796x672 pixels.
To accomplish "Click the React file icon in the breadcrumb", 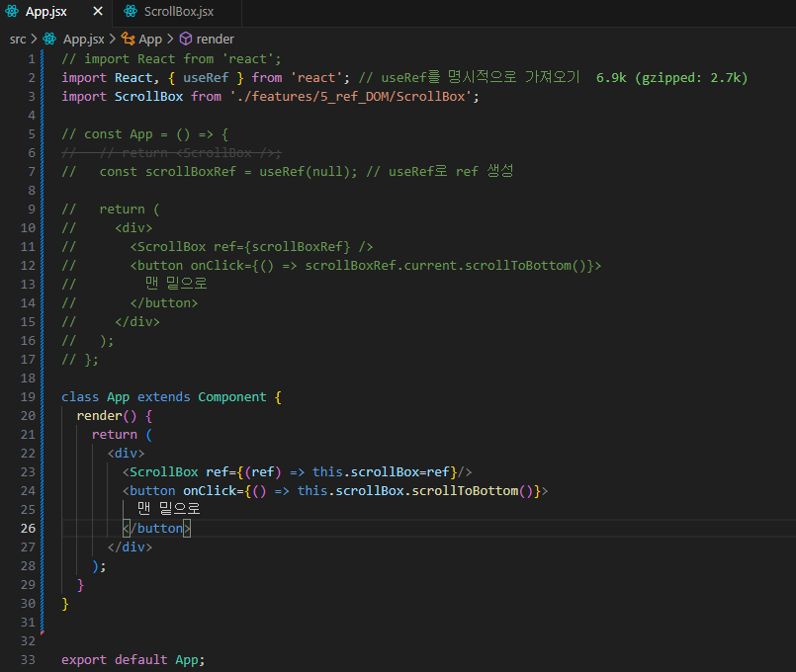I will point(49,40).
